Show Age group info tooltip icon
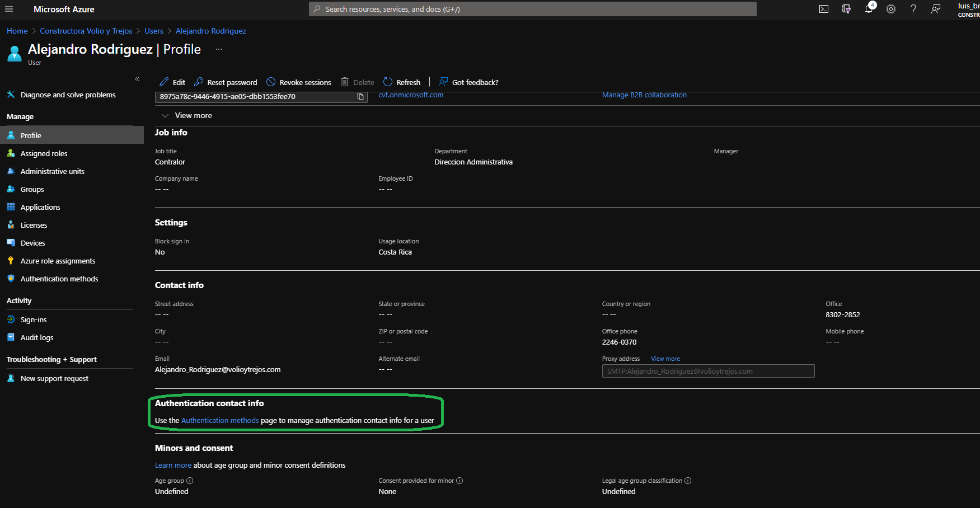 point(190,481)
